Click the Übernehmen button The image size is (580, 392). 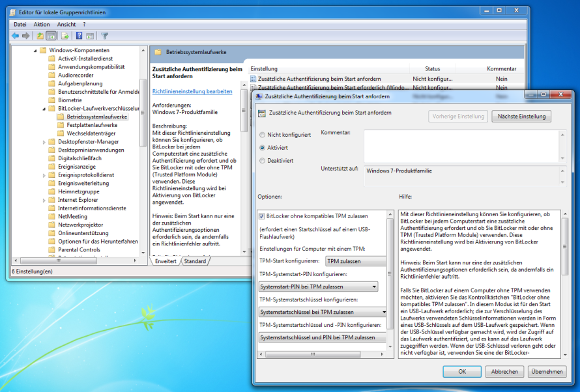pyautogui.click(x=547, y=372)
